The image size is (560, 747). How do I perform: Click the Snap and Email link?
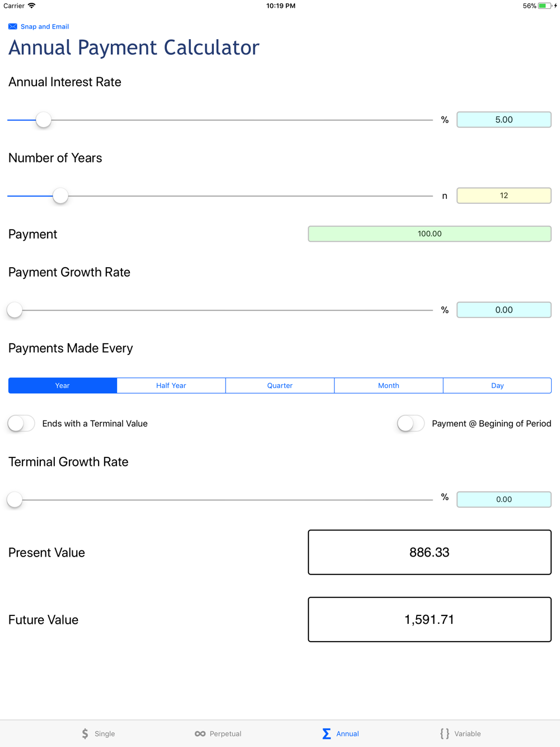[x=45, y=26]
